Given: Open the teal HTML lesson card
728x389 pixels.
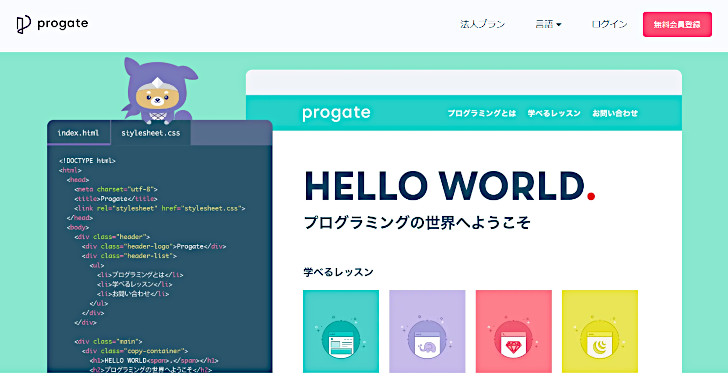Looking at the screenshot, I should pyautogui.click(x=341, y=331).
